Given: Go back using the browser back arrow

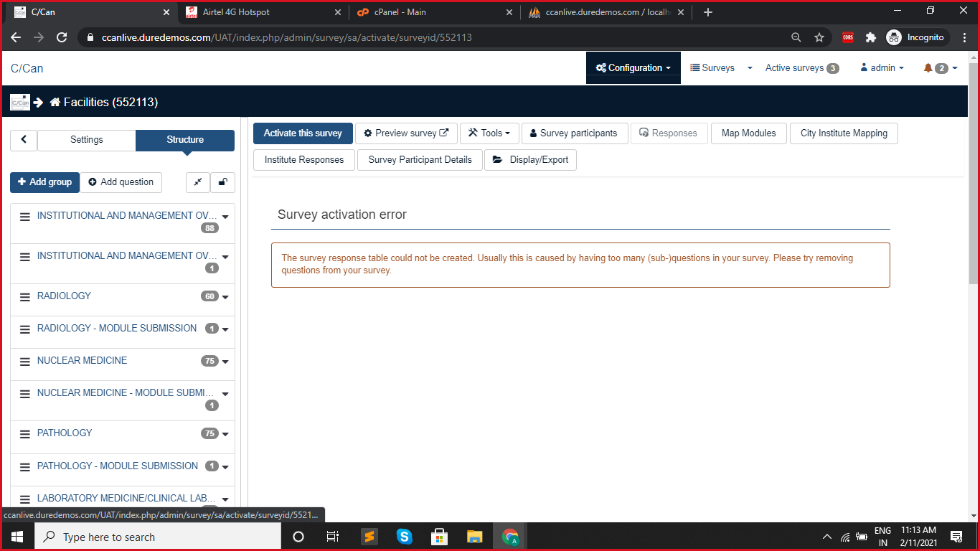Looking at the screenshot, I should (x=16, y=37).
